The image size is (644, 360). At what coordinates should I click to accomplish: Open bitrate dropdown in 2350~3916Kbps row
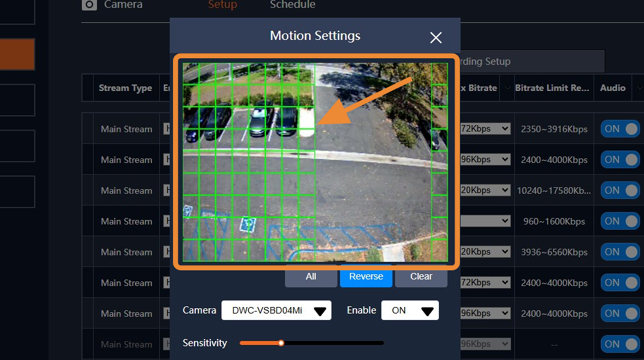click(485, 129)
